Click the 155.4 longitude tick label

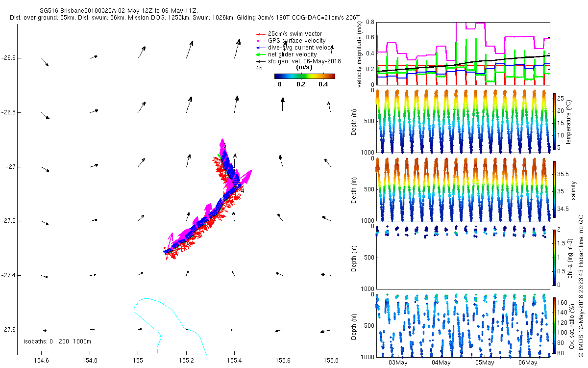click(235, 361)
